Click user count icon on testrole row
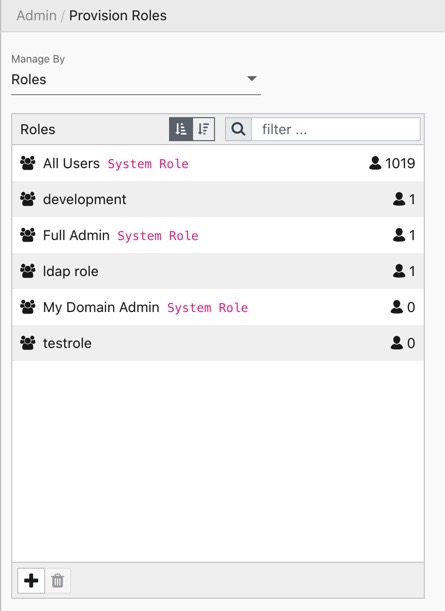This screenshot has height=611, width=445. [x=397, y=343]
